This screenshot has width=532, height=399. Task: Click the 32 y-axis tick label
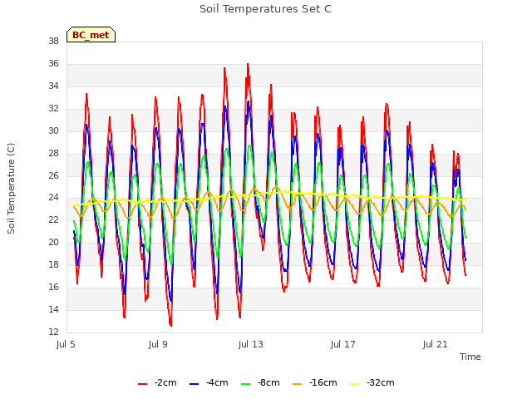tap(53, 108)
